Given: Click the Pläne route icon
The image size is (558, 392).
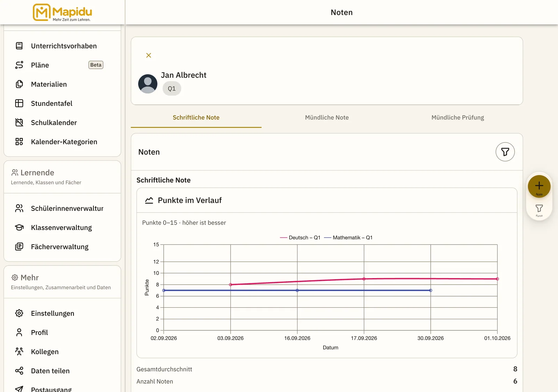Looking at the screenshot, I should pos(19,65).
